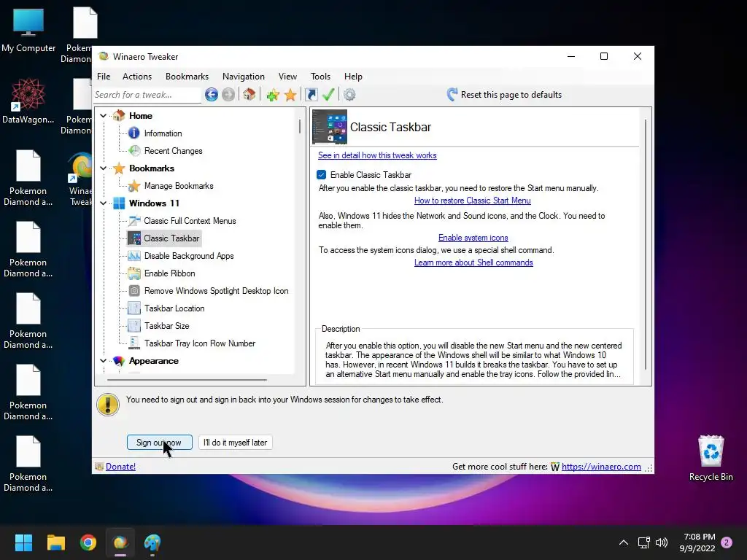Click the Back navigation arrow icon
Viewport: 747px width, 560px height.
coord(212,95)
